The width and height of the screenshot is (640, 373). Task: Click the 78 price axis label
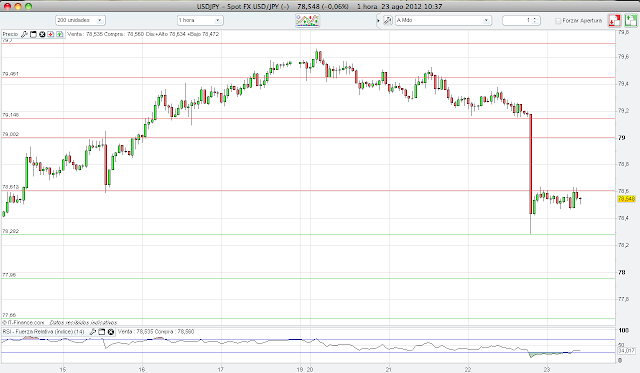coord(621,272)
